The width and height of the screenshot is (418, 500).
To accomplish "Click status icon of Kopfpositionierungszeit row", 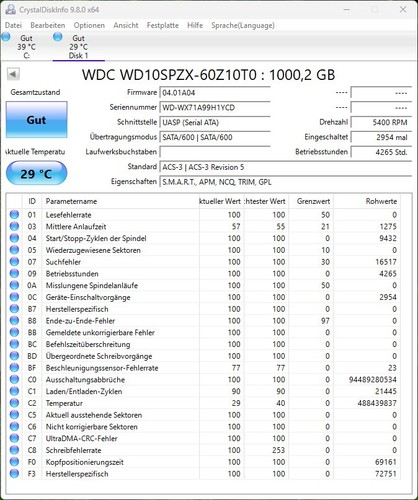I will coord(14,462).
